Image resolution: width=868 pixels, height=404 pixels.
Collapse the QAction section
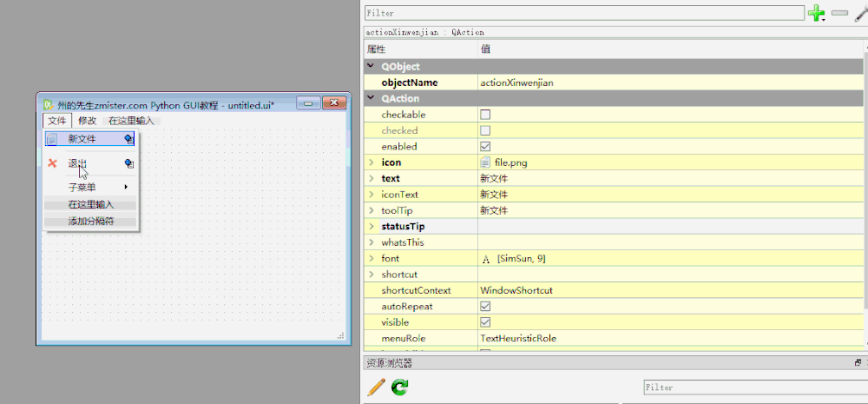click(371, 99)
